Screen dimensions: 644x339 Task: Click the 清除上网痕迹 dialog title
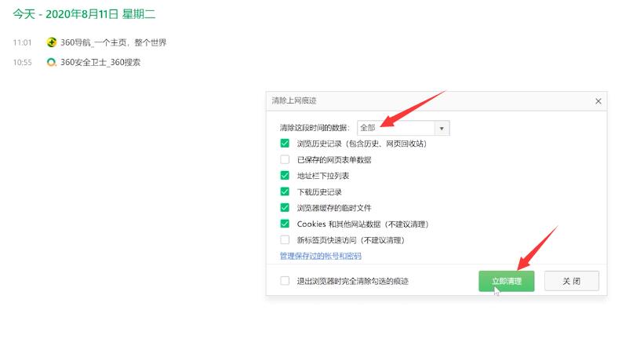294,100
